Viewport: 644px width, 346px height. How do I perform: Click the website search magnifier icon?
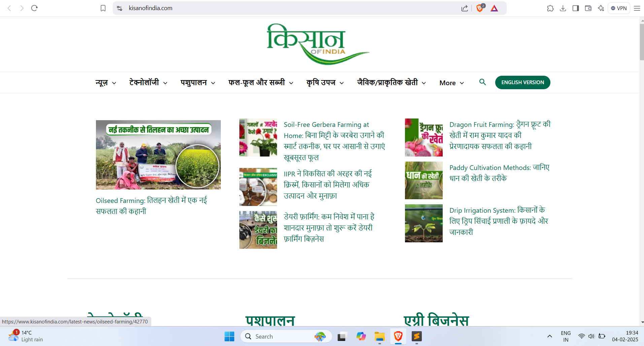coord(482,82)
